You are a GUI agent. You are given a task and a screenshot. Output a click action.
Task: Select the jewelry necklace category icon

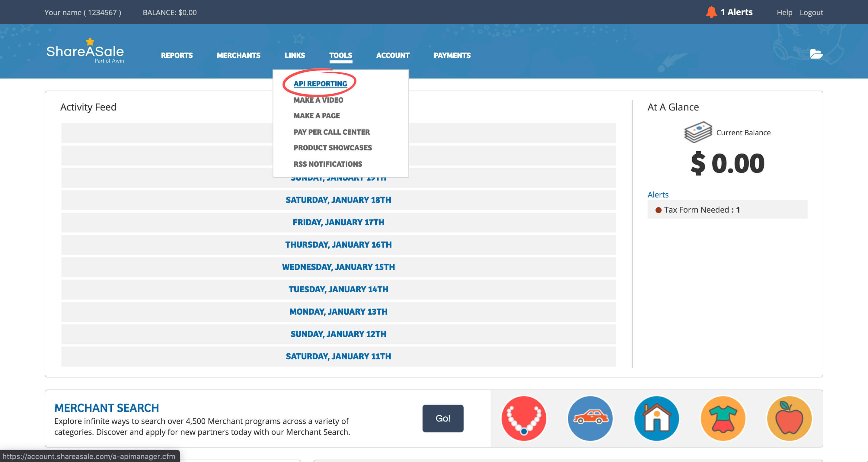pos(524,418)
